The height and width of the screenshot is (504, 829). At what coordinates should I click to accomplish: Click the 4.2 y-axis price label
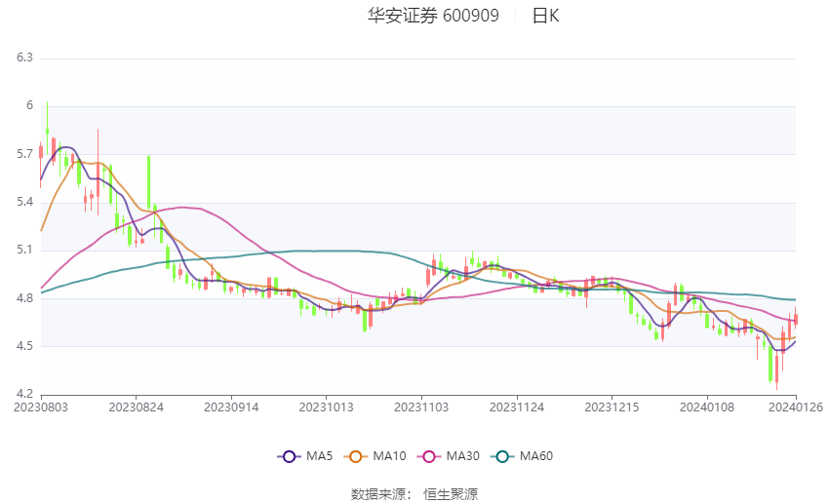click(x=24, y=394)
